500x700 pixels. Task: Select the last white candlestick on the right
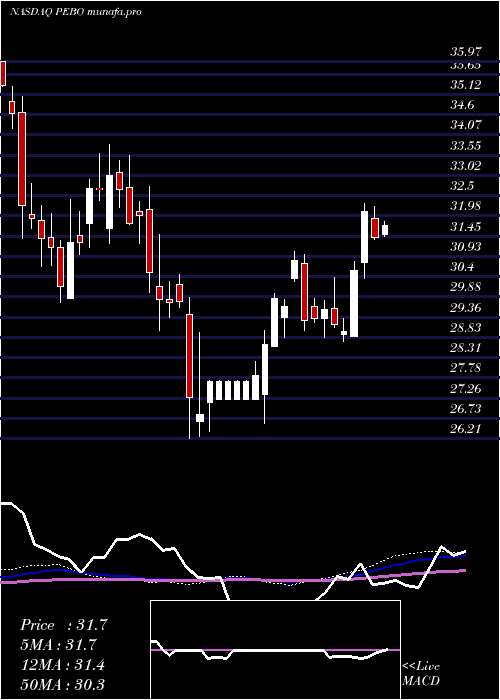[x=385, y=229]
